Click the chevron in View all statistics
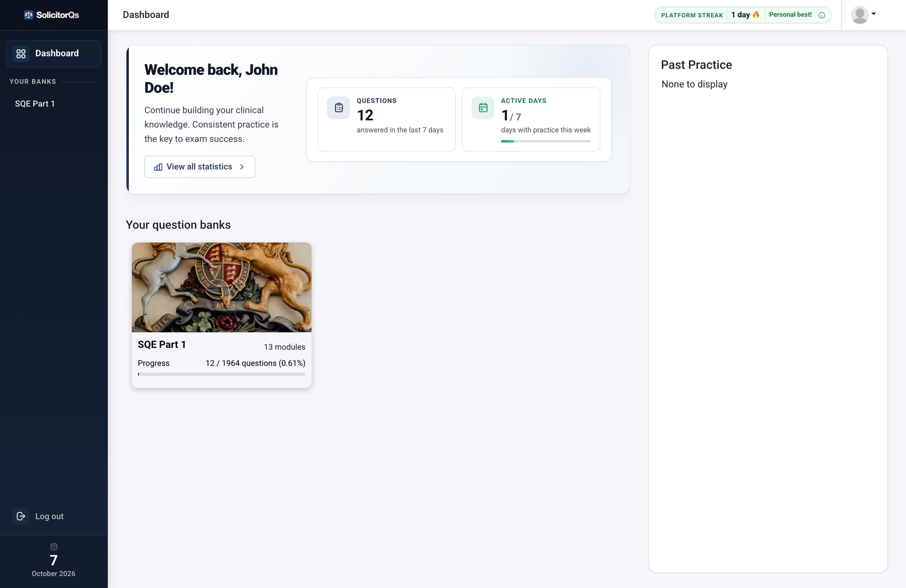 click(x=242, y=167)
